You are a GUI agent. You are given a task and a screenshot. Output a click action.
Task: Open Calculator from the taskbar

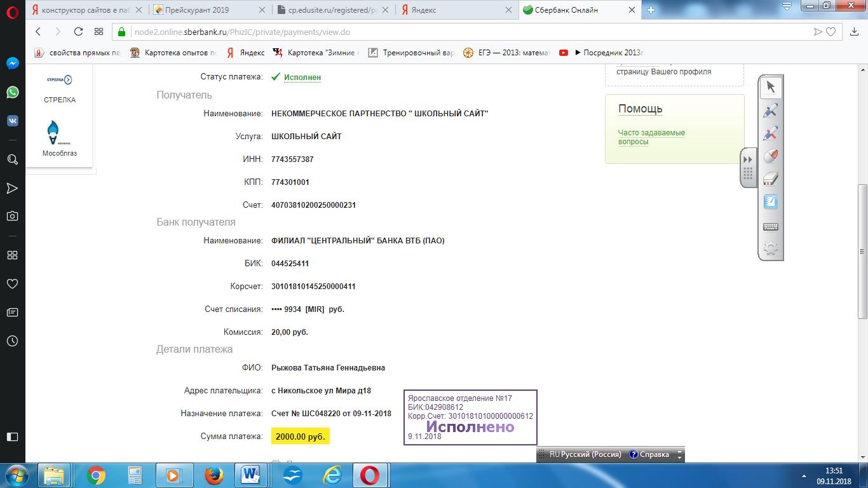[134, 475]
